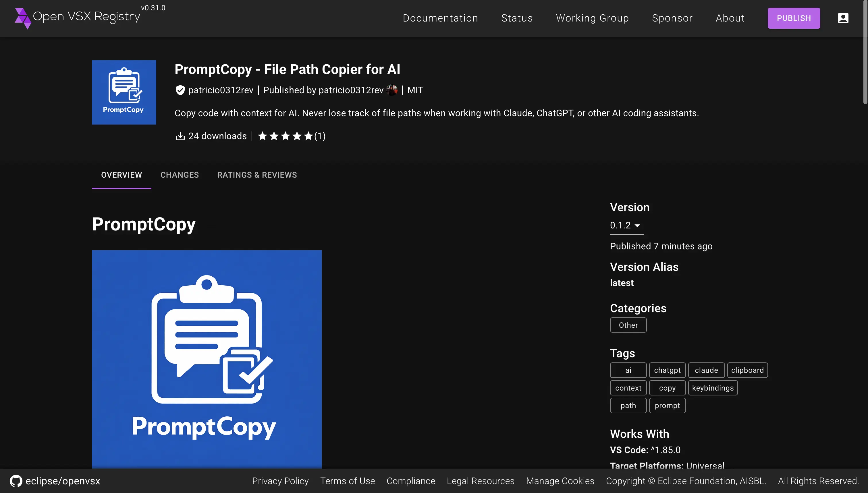Viewport: 868px width, 493px height.
Task: Open the review count (1) link
Action: 320,136
